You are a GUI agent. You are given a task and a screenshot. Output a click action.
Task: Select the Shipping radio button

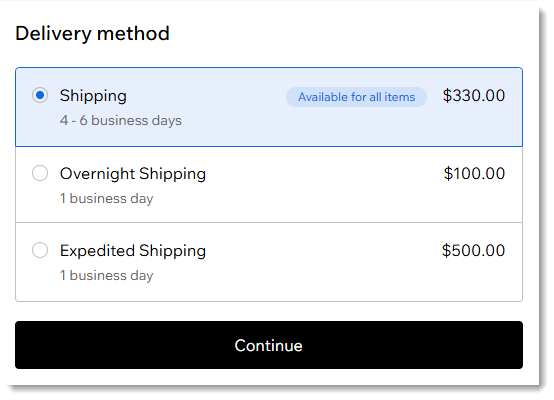[x=40, y=95]
